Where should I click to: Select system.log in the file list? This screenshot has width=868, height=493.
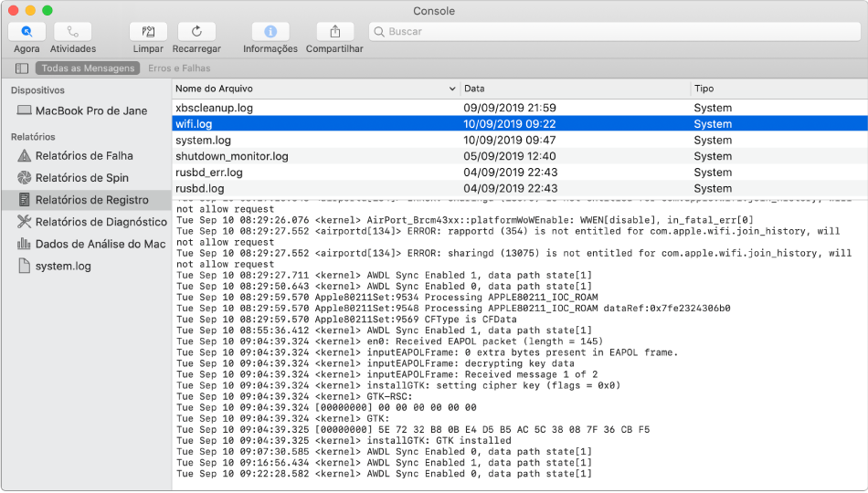click(519, 140)
